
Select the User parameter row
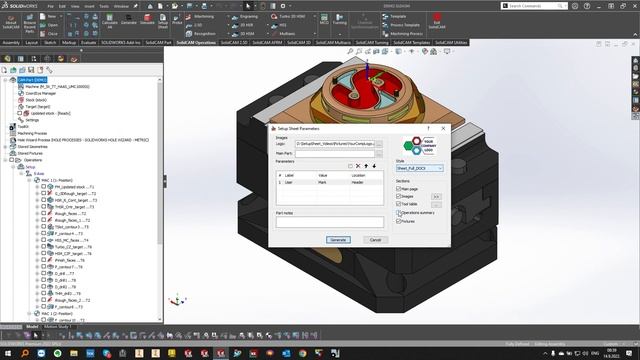pyautogui.click(x=329, y=182)
